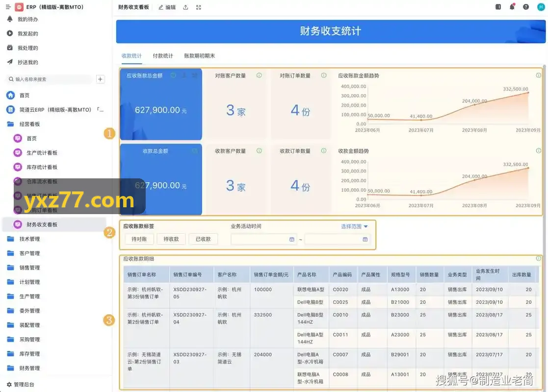Click the red ERP app logo
The height and width of the screenshot is (392, 548).
click(20, 7)
